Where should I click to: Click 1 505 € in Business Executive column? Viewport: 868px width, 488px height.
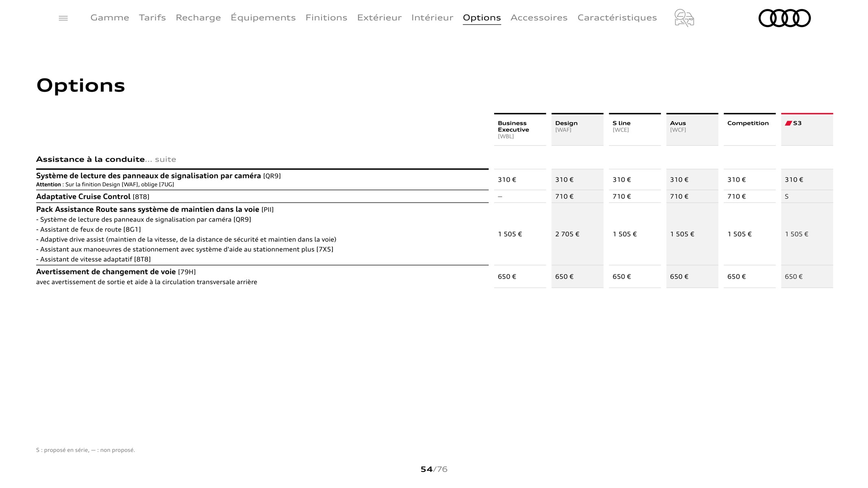(510, 234)
